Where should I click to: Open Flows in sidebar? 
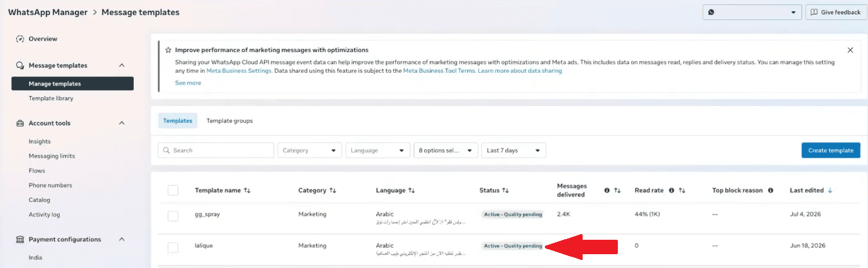coord(37,171)
